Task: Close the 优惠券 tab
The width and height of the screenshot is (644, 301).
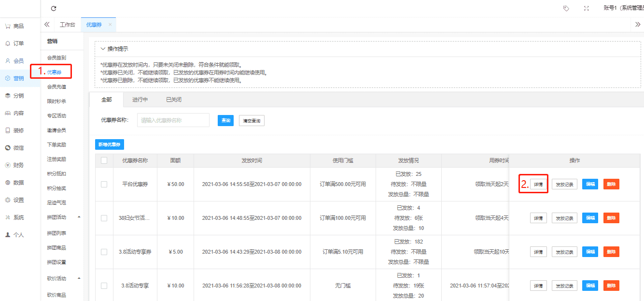Action: 110,24
